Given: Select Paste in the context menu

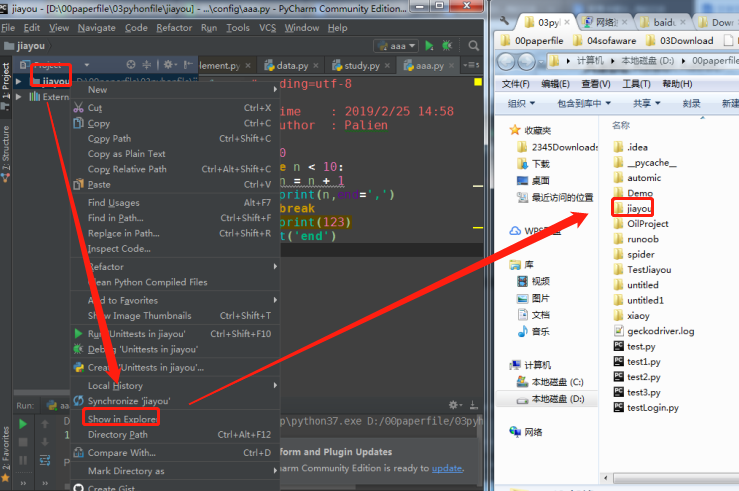Looking at the screenshot, I should tap(175, 185).
